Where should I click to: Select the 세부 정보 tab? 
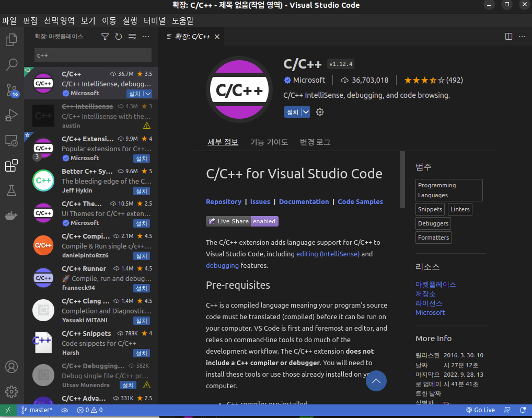223,142
